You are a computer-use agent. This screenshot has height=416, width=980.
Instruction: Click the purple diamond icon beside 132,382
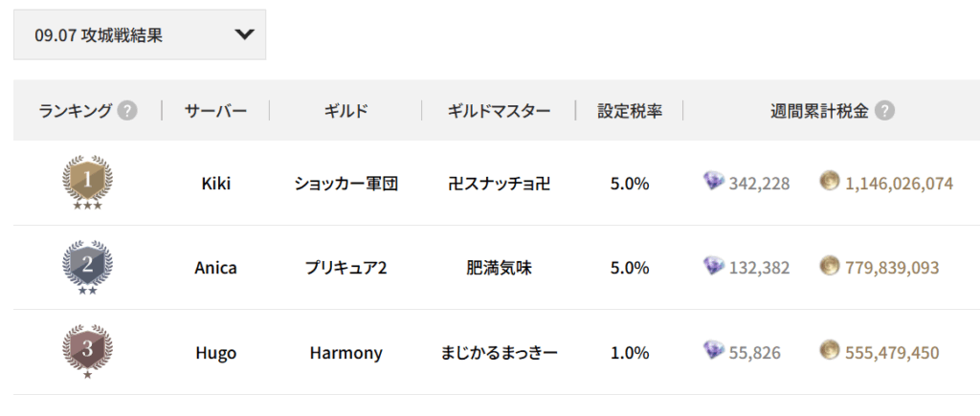pos(714,267)
